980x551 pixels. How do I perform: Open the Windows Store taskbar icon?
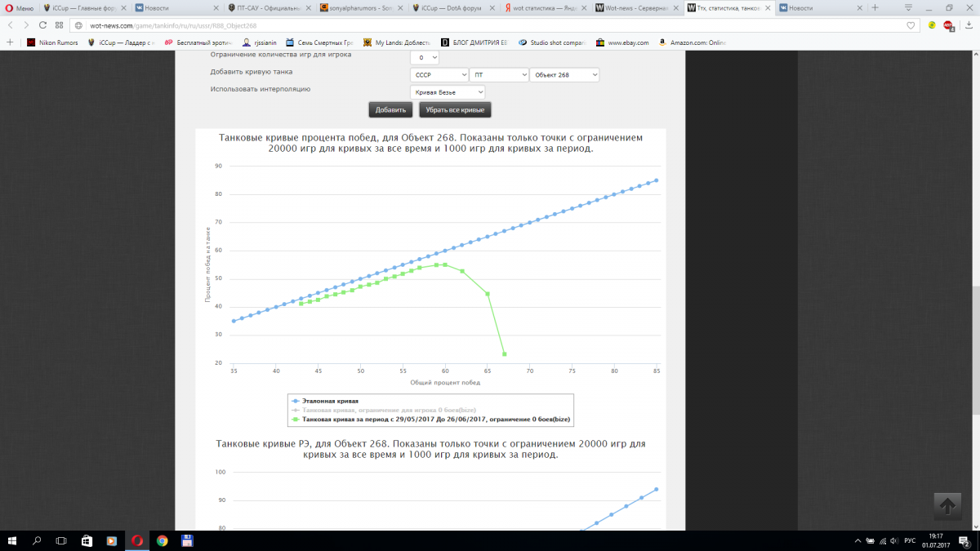[x=87, y=540]
